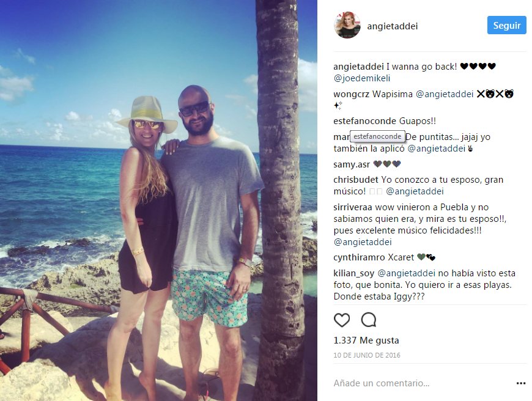This screenshot has height=401, width=532.
Task: Open the 10 DE JUNIO DE 2016 timestamp
Action: [367, 355]
